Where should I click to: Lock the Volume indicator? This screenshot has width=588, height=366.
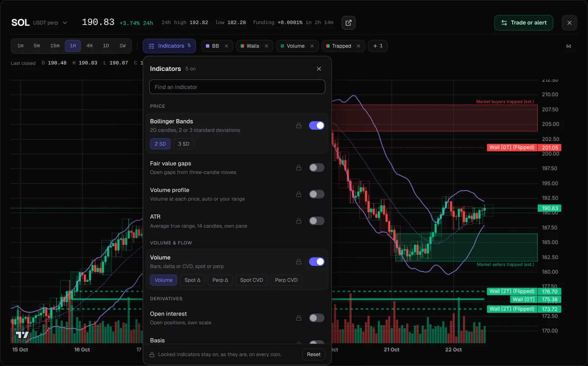click(x=299, y=262)
